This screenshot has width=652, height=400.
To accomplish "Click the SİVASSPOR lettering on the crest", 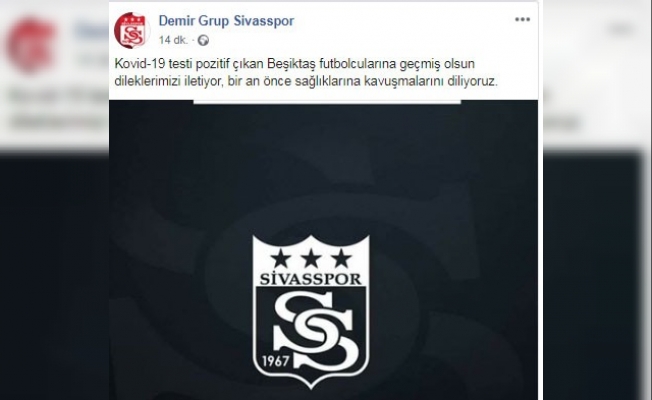I will (x=311, y=278).
